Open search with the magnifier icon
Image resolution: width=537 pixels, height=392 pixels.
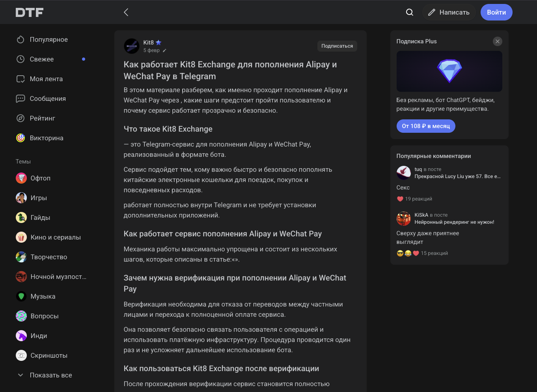pos(410,12)
